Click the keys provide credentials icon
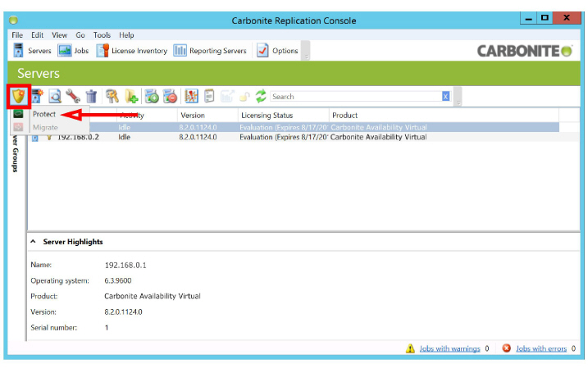The width and height of the screenshot is (588, 373). click(112, 97)
